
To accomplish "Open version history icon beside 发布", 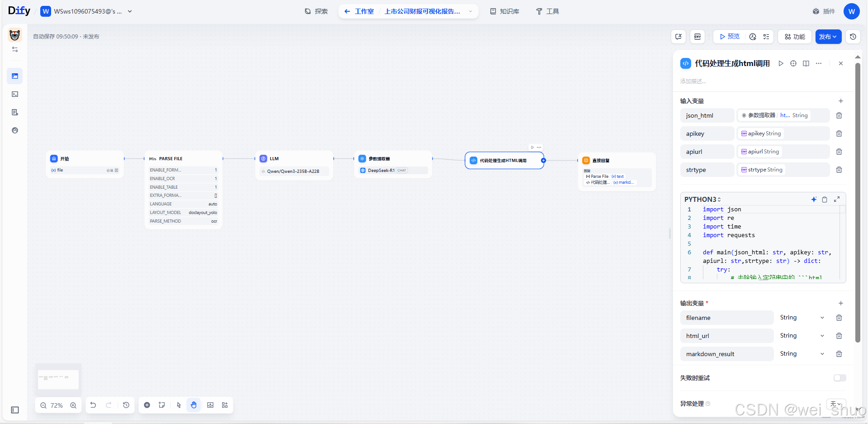I will coord(853,37).
